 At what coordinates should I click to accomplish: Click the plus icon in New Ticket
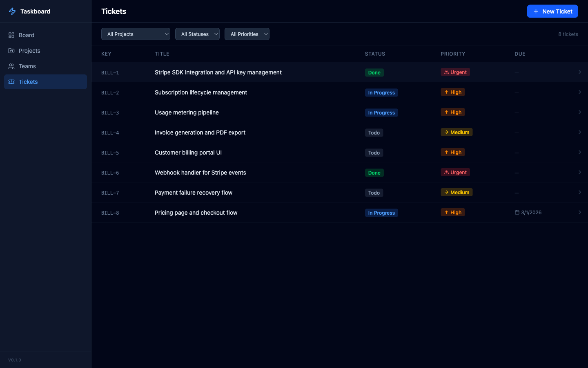pyautogui.click(x=536, y=11)
